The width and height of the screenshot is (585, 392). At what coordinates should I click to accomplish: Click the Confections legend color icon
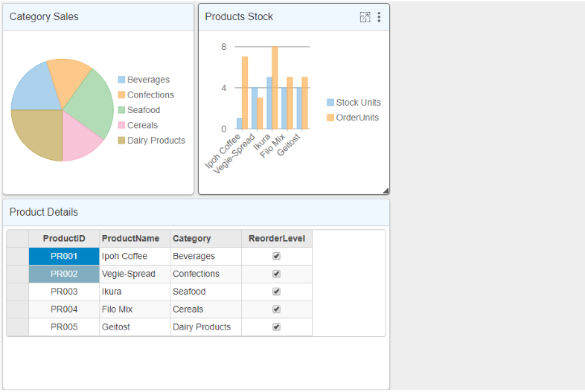[121, 95]
